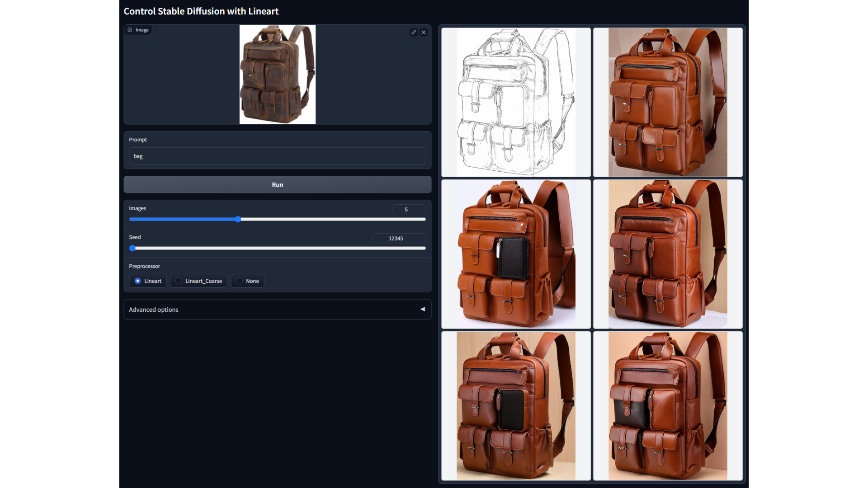Open the top-right generated backpack image
Viewport: 868px width, 488px height.
[x=668, y=102]
